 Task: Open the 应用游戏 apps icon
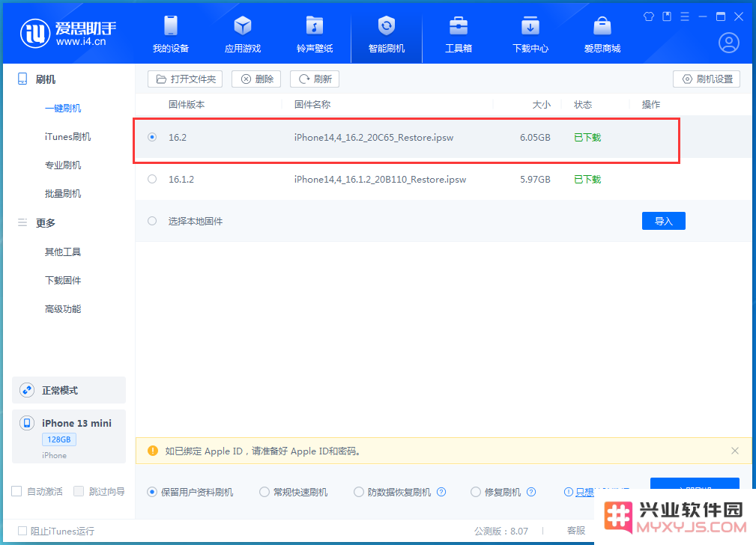(x=243, y=25)
